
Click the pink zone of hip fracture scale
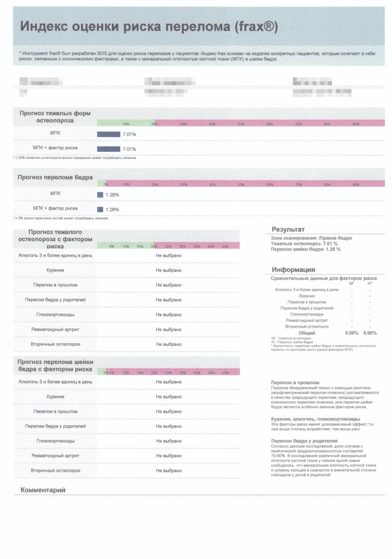[245, 183]
